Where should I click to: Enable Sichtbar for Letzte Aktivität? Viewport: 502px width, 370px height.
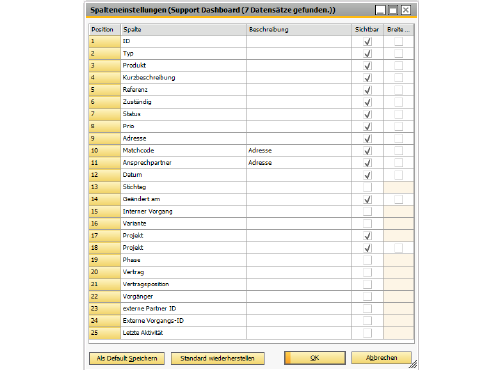pos(367,333)
